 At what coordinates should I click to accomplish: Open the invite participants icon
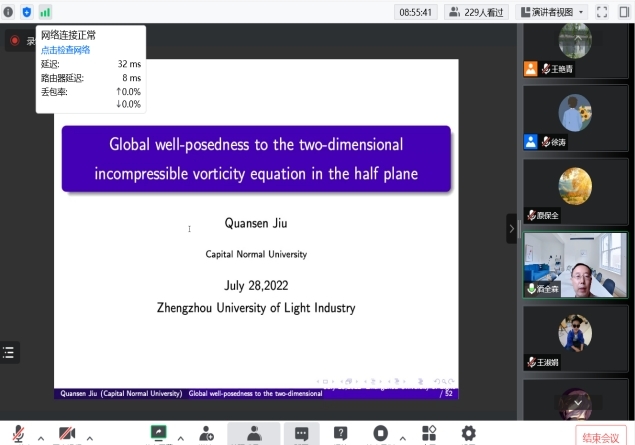[207, 434]
